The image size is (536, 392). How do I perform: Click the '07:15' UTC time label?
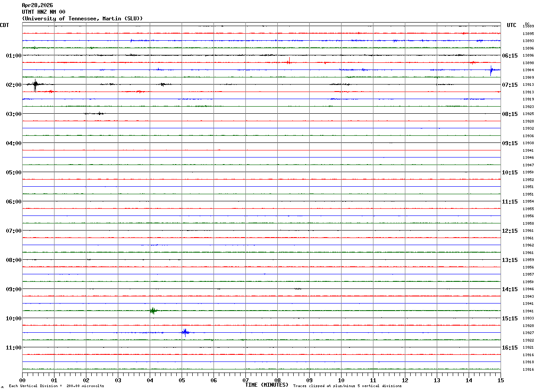[x=510, y=85]
